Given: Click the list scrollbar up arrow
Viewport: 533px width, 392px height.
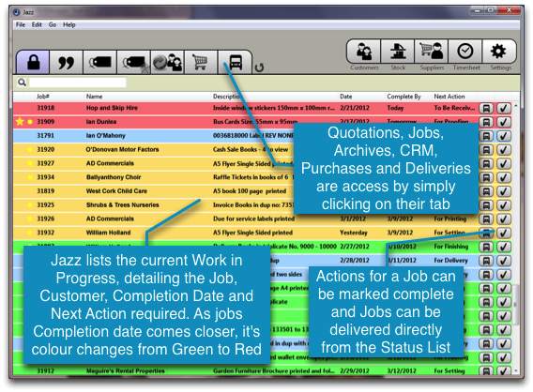Looking at the screenshot, I should pyautogui.click(x=516, y=106).
